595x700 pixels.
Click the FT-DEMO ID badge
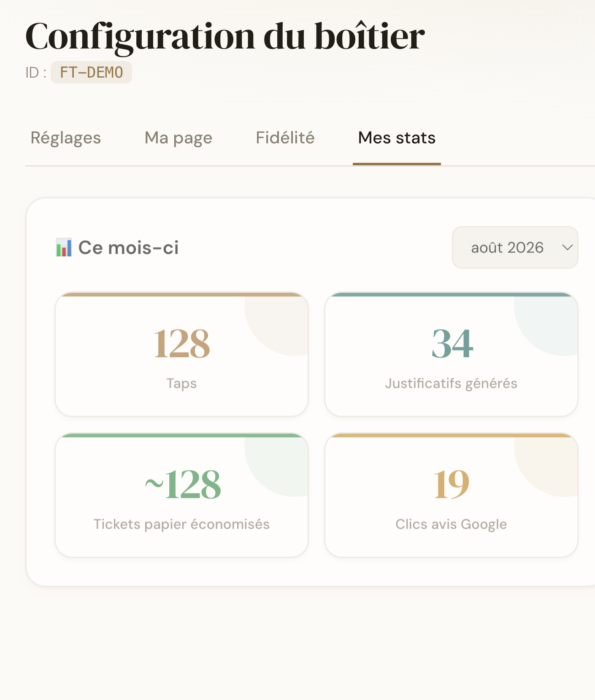92,73
